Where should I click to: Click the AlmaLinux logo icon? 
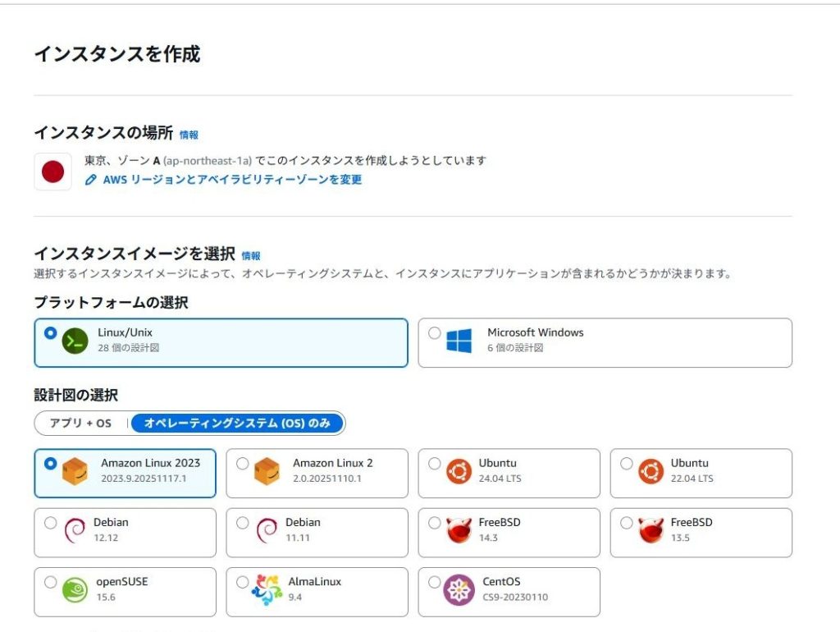pos(267,590)
